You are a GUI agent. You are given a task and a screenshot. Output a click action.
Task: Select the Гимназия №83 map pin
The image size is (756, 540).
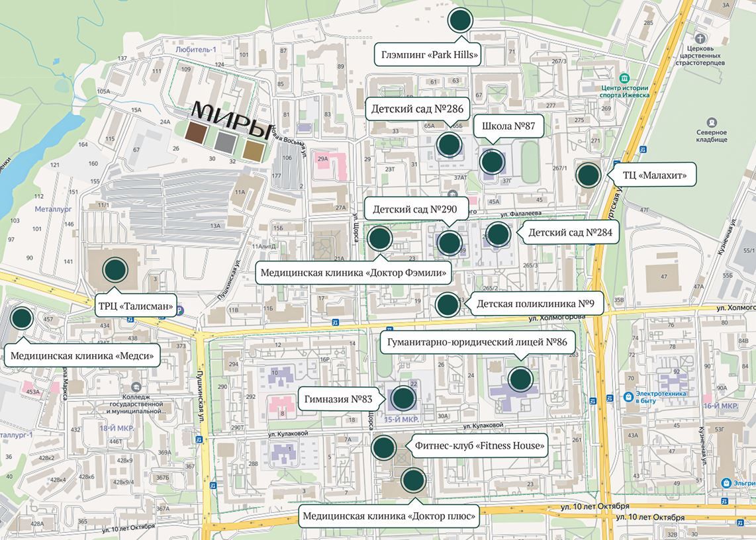coord(402,398)
